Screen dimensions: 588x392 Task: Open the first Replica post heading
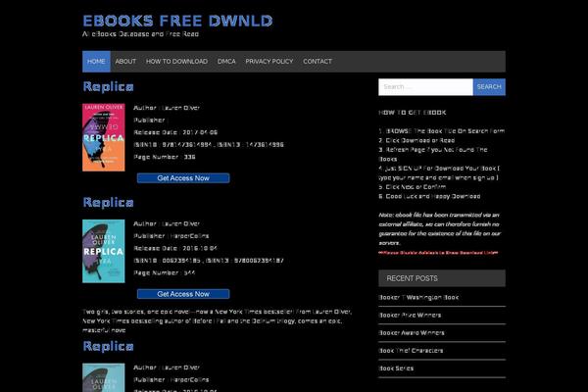pos(108,86)
